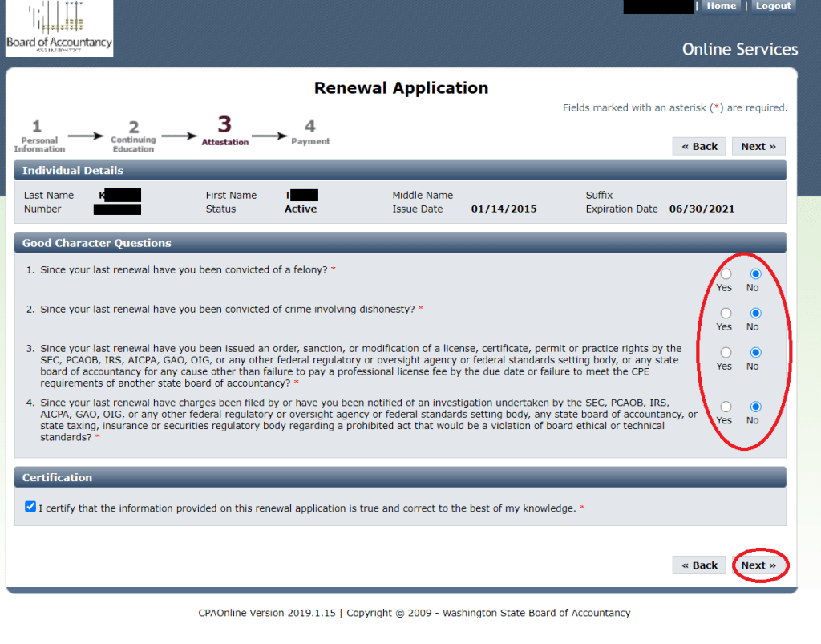Screen dimensions: 821x644
Task: Select No for felony conviction question
Action: pyautogui.click(x=755, y=274)
